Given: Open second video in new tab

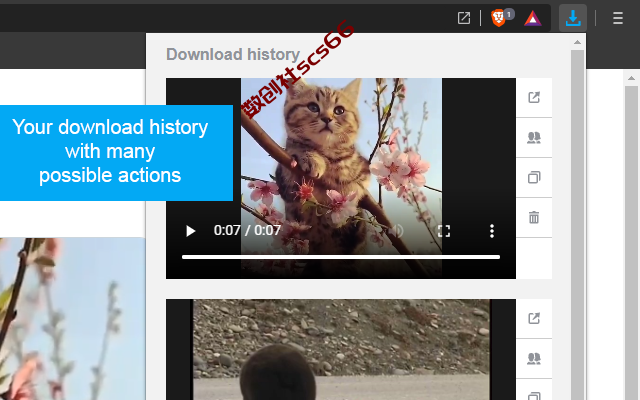Looking at the screenshot, I should tap(534, 318).
